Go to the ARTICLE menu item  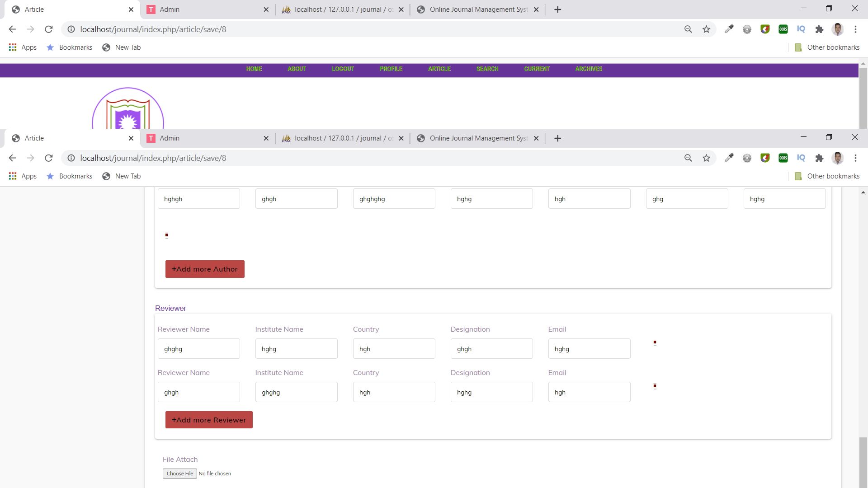(439, 69)
